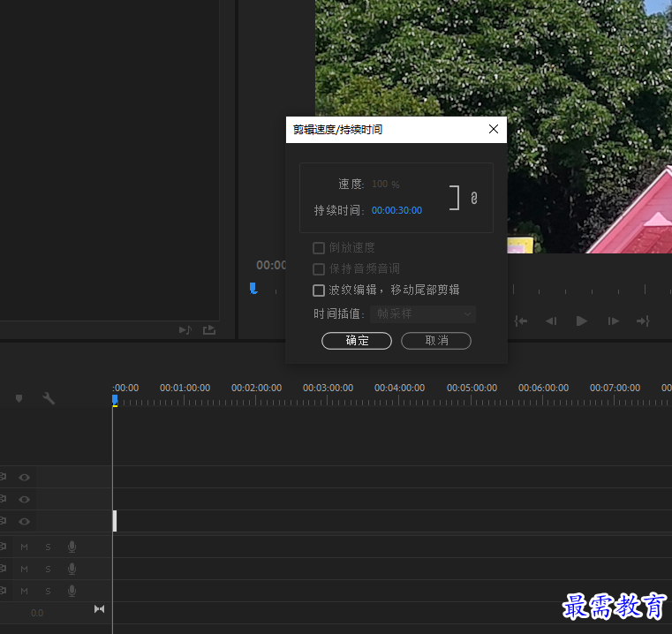Open the 时间插值 dropdown showing 帧采样
The image size is (672, 634).
click(x=423, y=314)
